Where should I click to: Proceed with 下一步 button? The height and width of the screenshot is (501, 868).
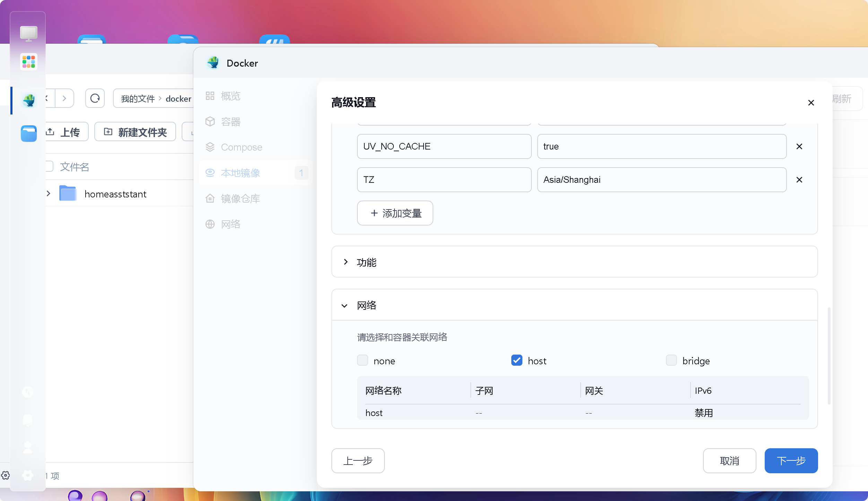791,461
